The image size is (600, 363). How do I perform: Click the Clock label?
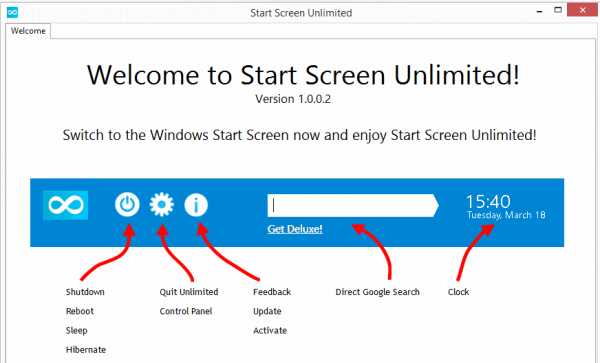[x=458, y=292]
